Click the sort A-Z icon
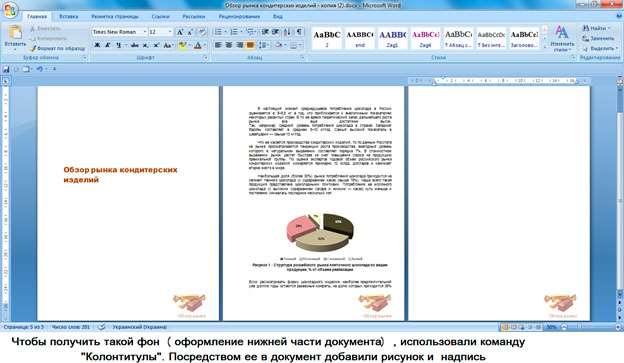Screen dimensions: 624x363 [287, 32]
